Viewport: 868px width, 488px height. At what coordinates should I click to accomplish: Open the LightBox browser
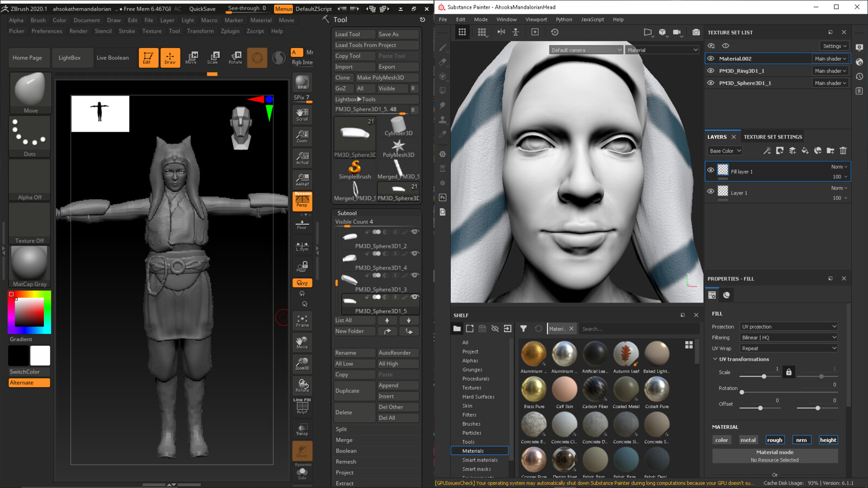(x=69, y=57)
